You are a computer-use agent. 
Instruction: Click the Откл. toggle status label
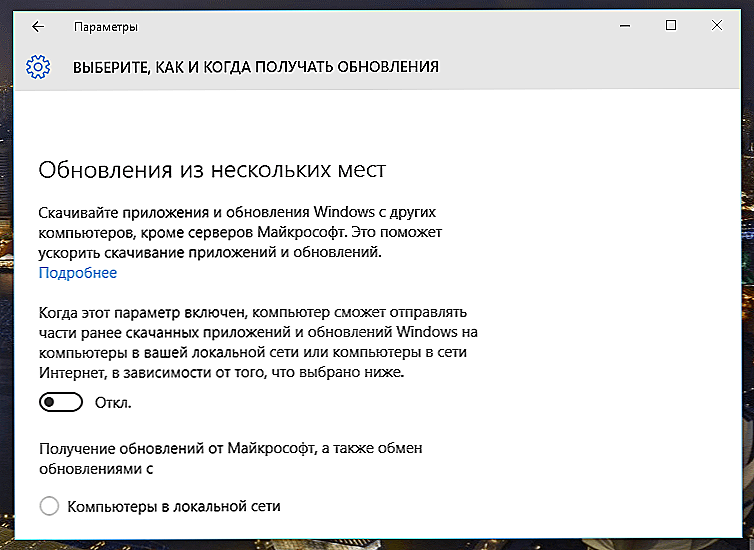[x=113, y=402]
